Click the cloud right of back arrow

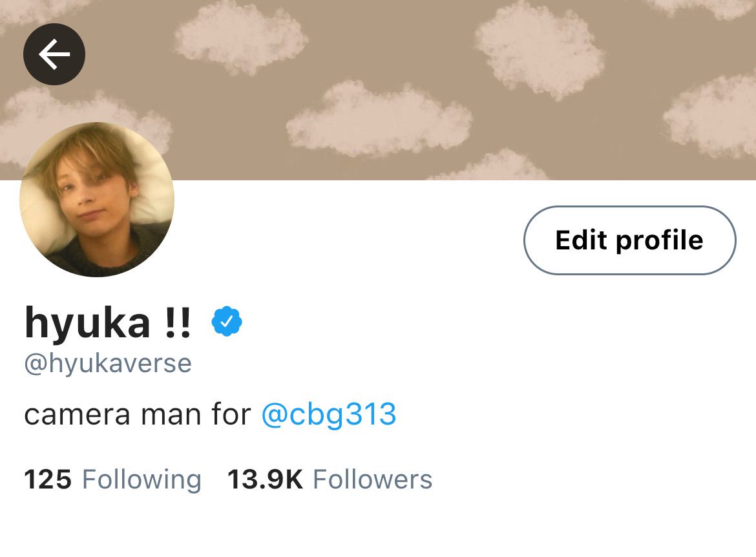[240, 37]
